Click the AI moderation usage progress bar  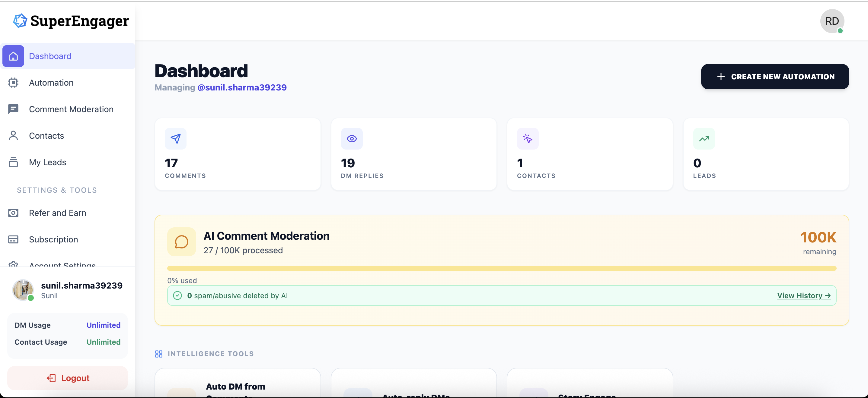[502, 268]
